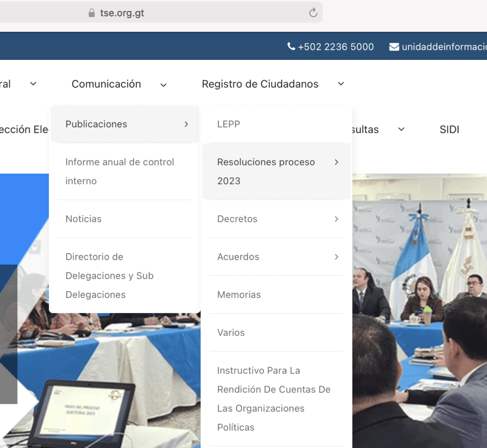Open the LEPP menu entry
Screen dimensions: 487x448
click(x=229, y=124)
